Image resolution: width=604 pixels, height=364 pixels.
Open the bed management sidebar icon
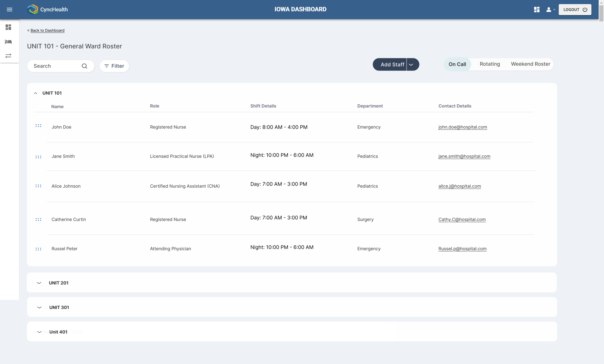(x=8, y=42)
